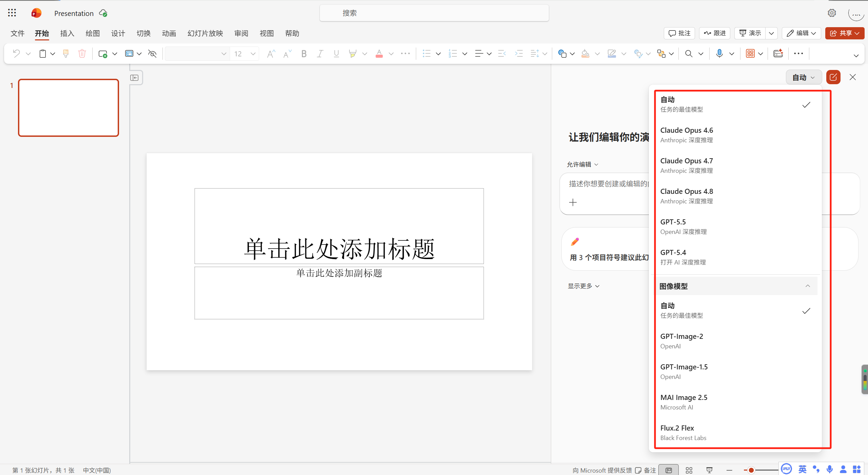Viewport: 868px width, 475px height.
Task: Click the 搜索 search box
Action: [x=434, y=13]
